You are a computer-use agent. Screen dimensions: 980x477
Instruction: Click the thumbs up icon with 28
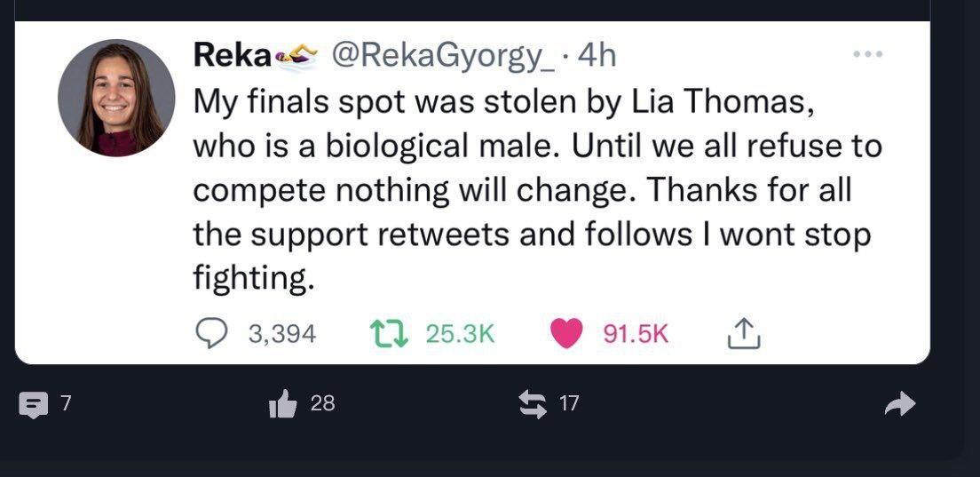click(x=282, y=405)
